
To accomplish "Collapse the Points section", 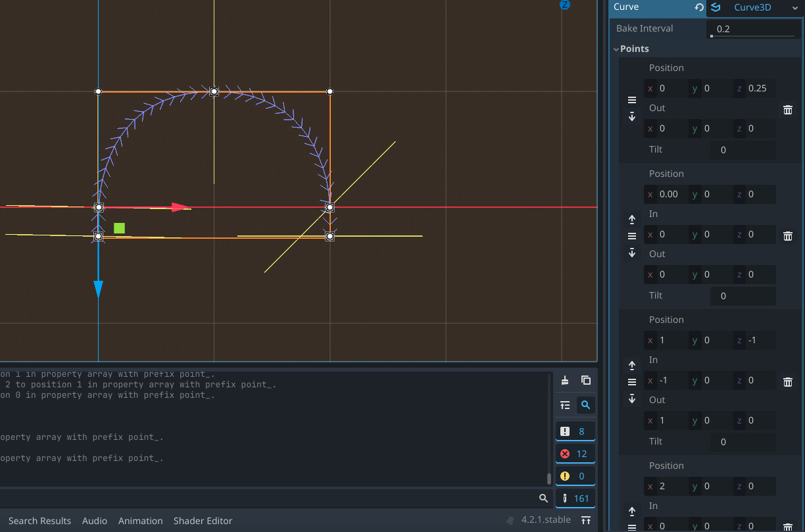I will (x=616, y=48).
